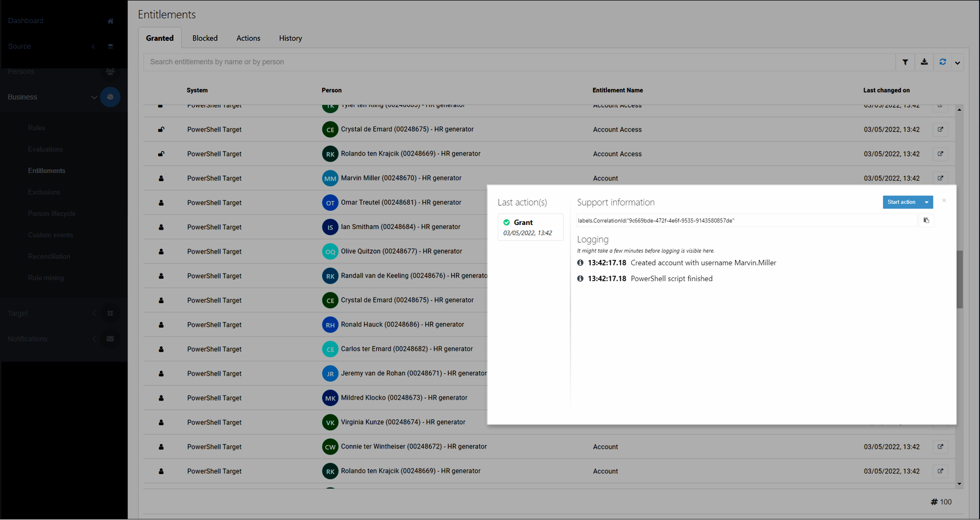Open the History tab
Image resolution: width=980 pixels, height=520 pixels.
point(290,38)
